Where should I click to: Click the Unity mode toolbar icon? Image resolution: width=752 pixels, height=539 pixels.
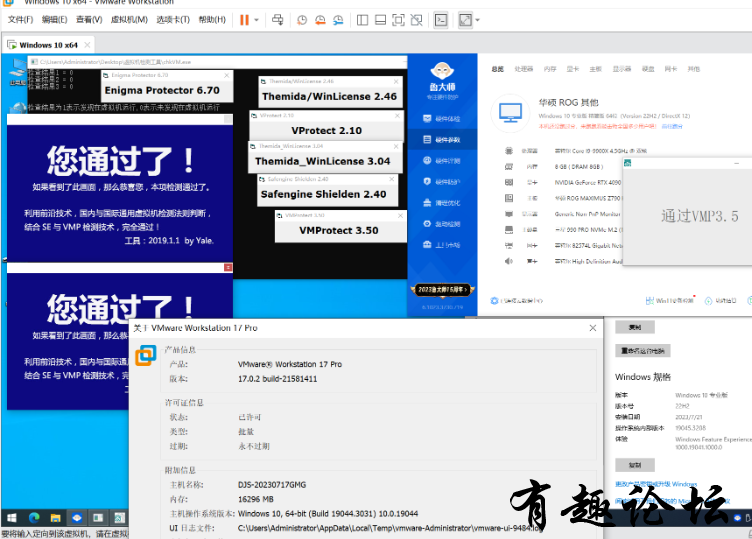tap(416, 20)
